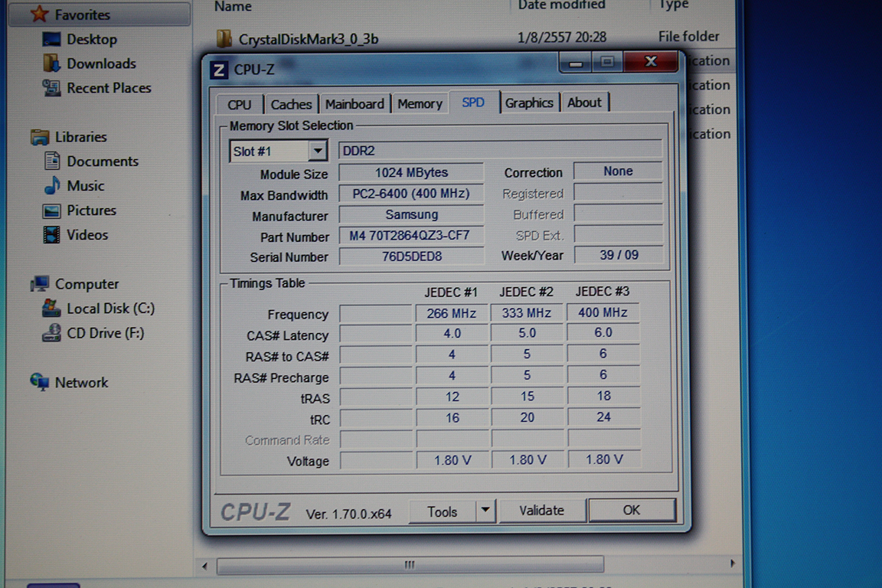Select Libraries in the navigation pane
The image size is (882, 588).
pos(81,137)
